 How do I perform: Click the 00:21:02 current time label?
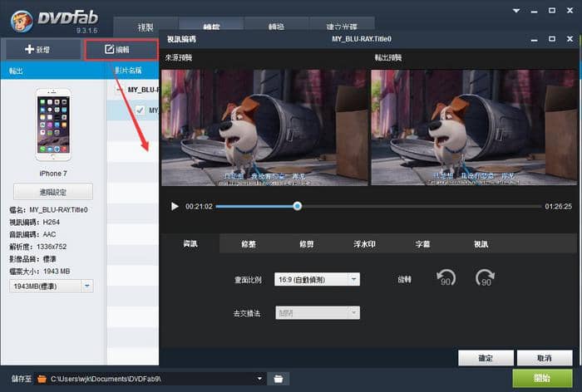[x=199, y=207]
